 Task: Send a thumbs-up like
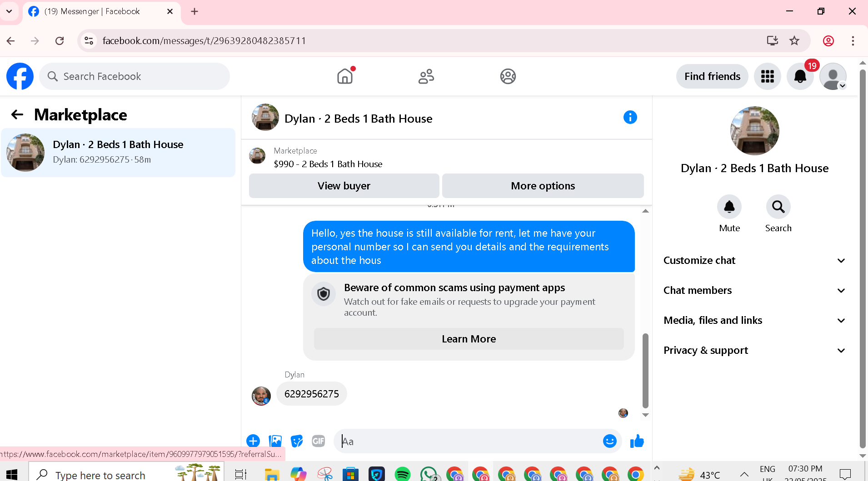(x=637, y=441)
